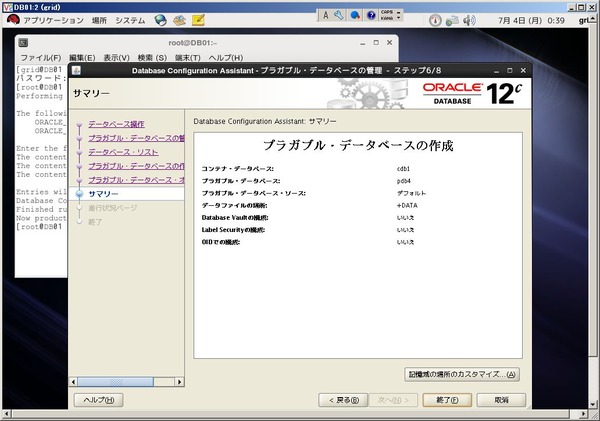Click the cdb1 container database value

tap(403, 168)
